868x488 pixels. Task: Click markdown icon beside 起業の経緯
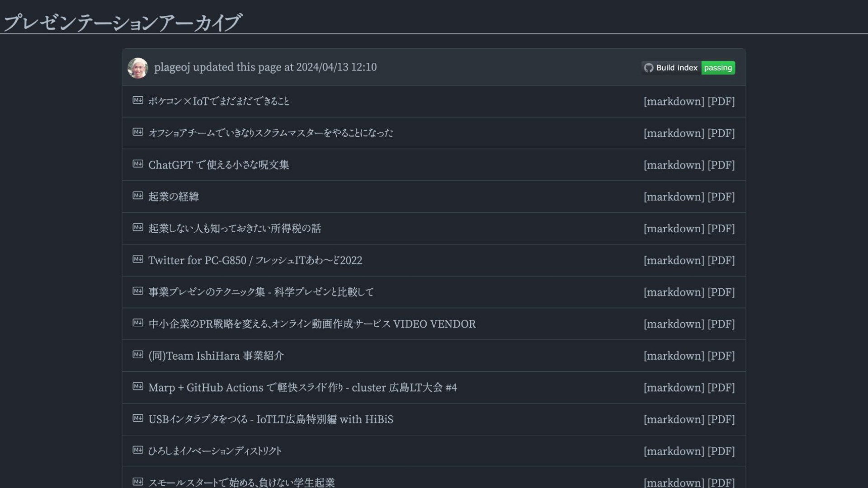point(138,195)
